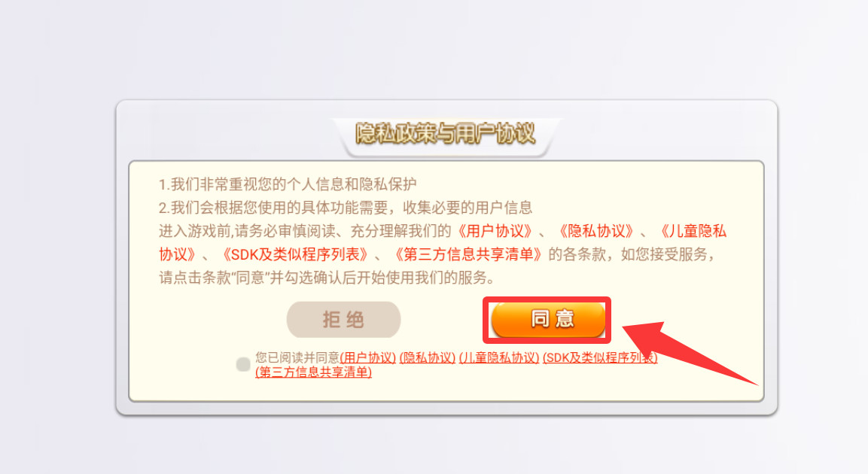Click the 隐私政策与用户协议 title banner
The width and height of the screenshot is (868, 474).
(x=446, y=133)
